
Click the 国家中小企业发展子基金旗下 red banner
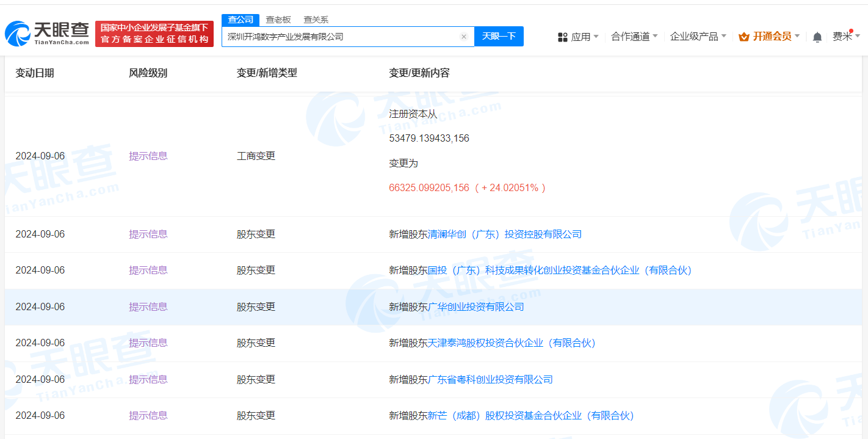click(x=154, y=34)
